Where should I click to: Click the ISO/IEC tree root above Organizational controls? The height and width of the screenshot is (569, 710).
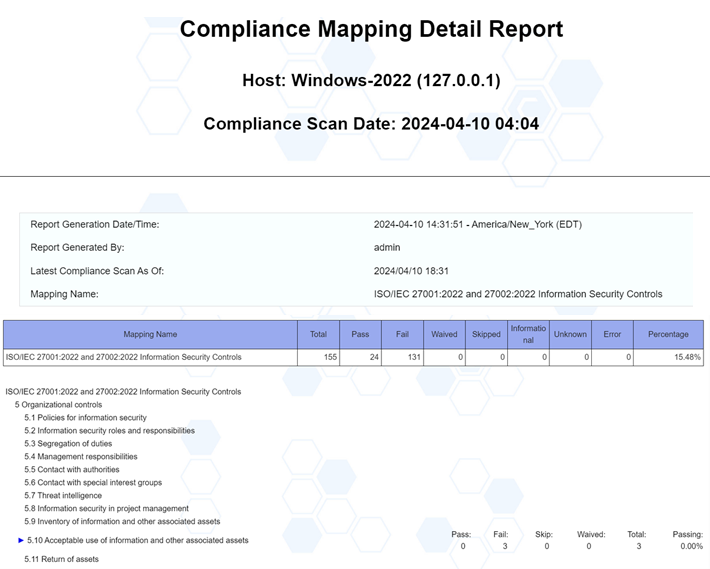point(123,392)
